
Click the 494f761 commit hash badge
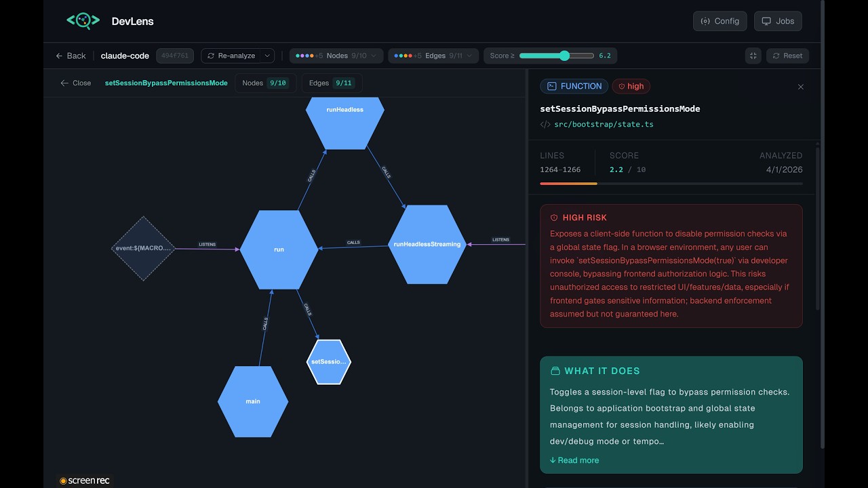coord(175,56)
